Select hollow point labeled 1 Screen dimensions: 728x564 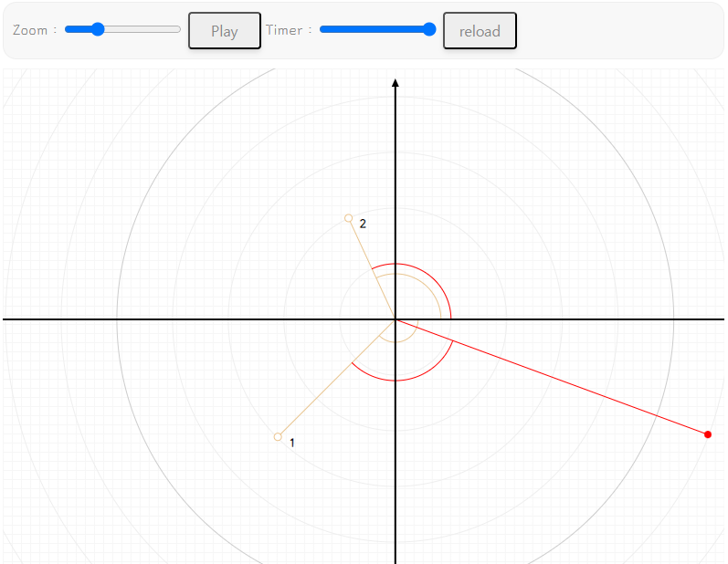[x=278, y=437]
